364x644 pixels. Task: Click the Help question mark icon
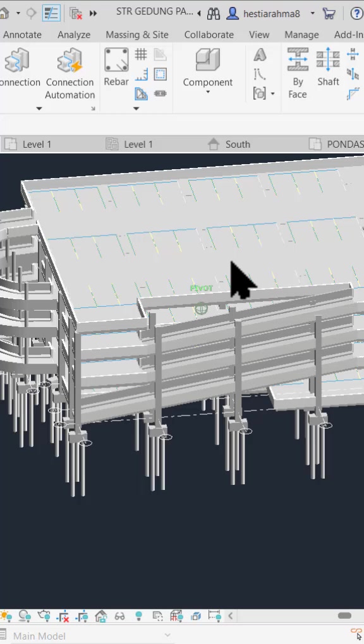[356, 13]
